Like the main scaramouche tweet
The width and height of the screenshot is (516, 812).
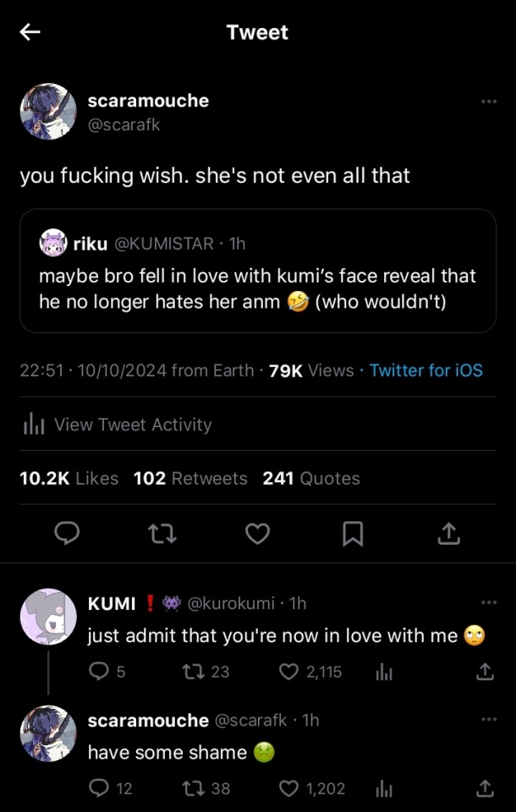[257, 533]
